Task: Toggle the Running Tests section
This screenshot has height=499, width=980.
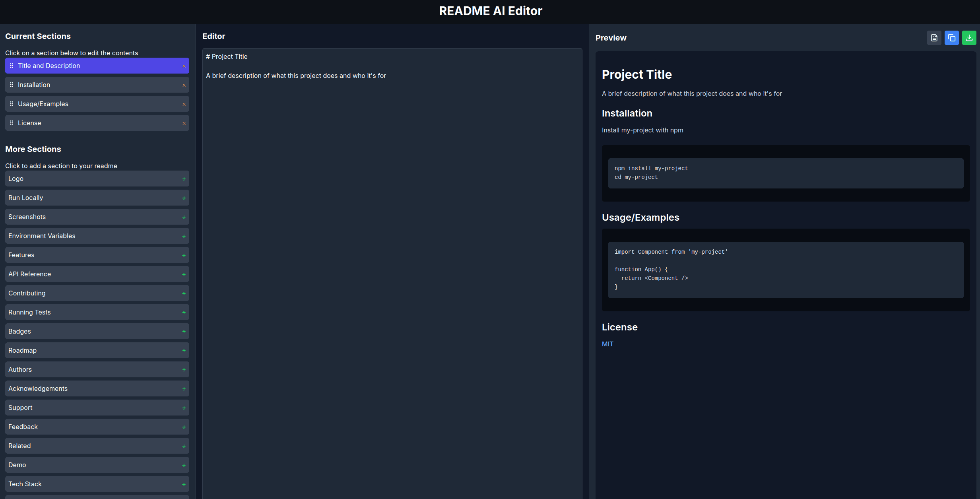Action: [x=184, y=313]
